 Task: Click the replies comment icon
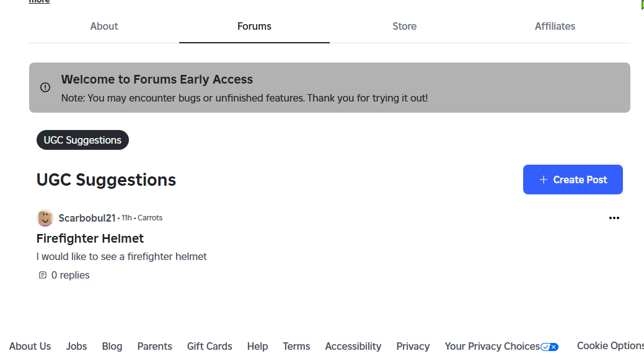coord(43,275)
